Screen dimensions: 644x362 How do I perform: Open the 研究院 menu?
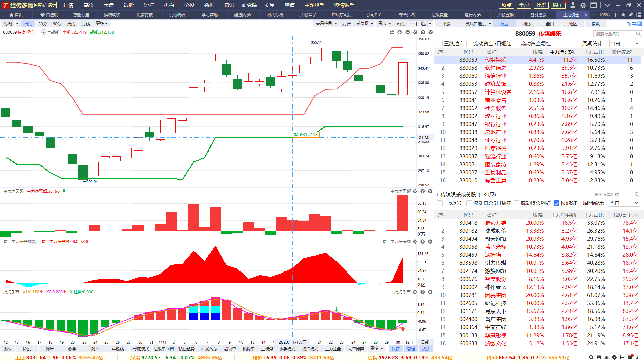(x=249, y=5)
